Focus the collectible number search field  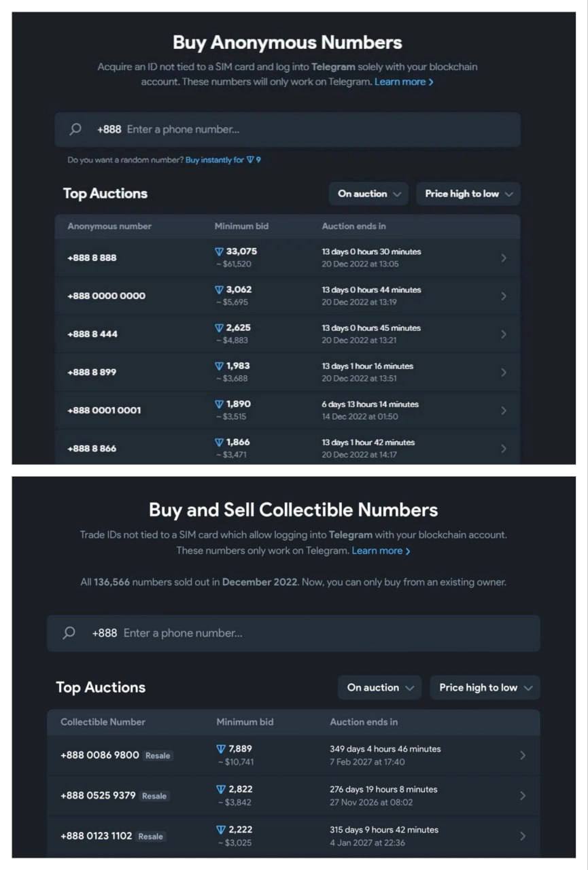[x=306, y=633]
